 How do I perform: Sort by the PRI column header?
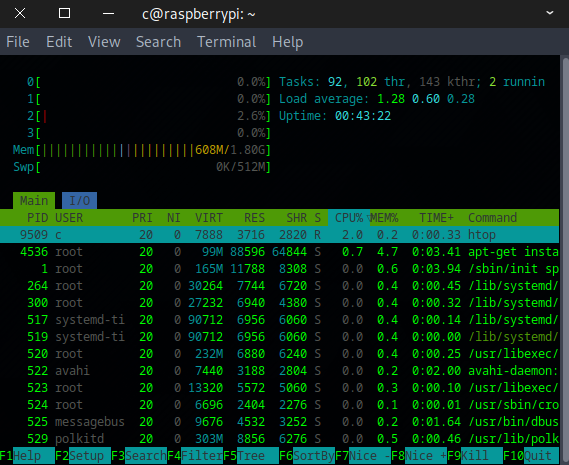pos(142,217)
